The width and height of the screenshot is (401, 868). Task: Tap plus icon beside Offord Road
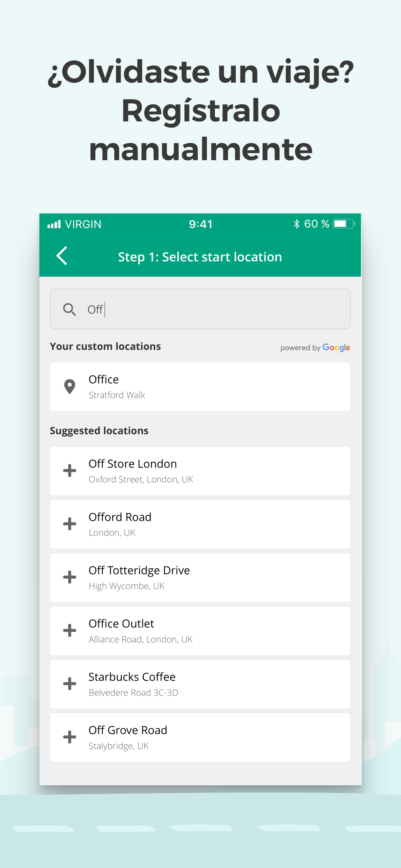[69, 524]
